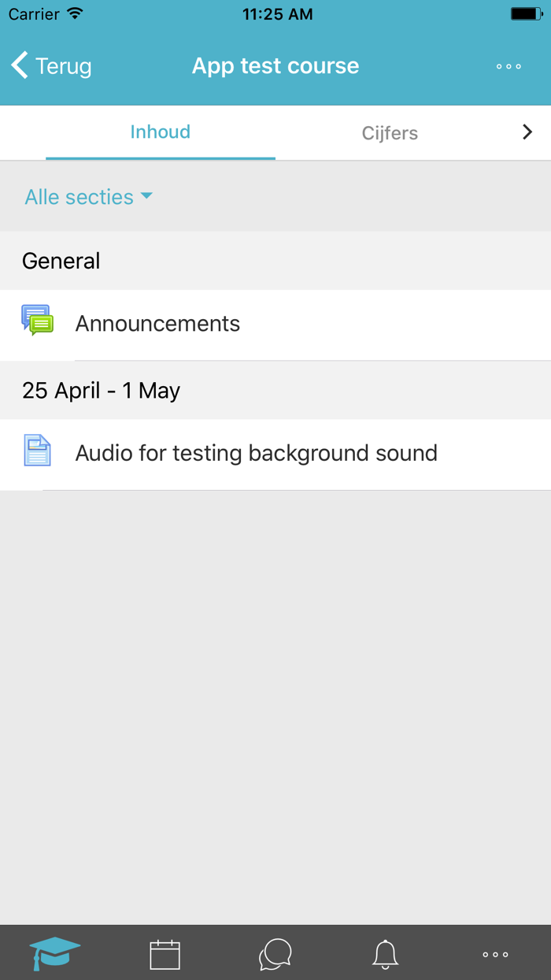551x980 pixels.
Task: Go back with the Terug button
Action: click(x=63, y=66)
